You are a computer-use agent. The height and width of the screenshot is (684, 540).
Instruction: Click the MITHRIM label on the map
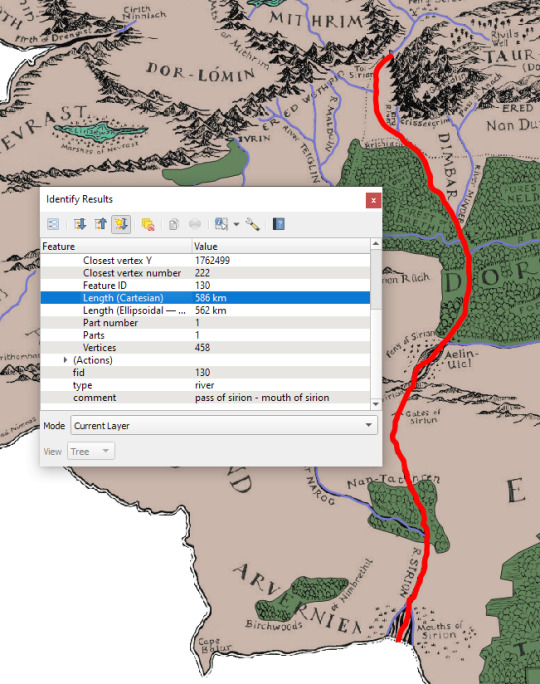tap(316, 20)
